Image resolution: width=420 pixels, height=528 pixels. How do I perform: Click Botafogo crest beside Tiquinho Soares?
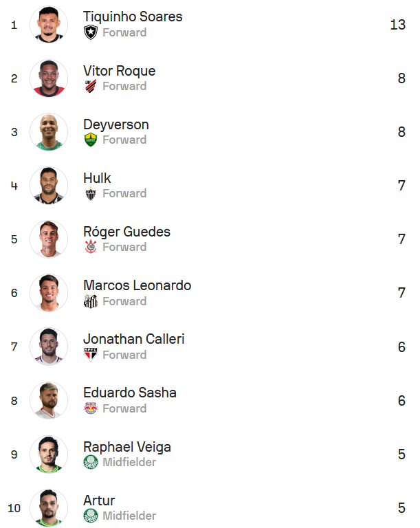coord(91,32)
